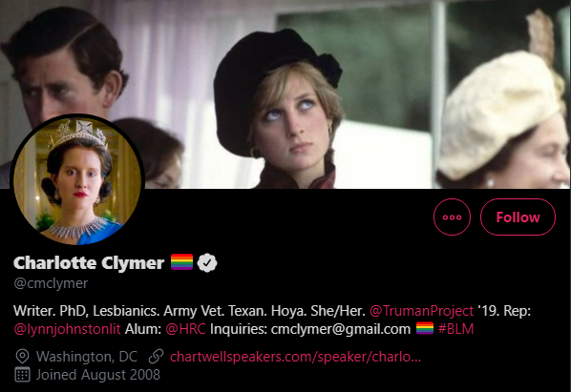Click the verified badge next to the name

pyautogui.click(x=207, y=262)
